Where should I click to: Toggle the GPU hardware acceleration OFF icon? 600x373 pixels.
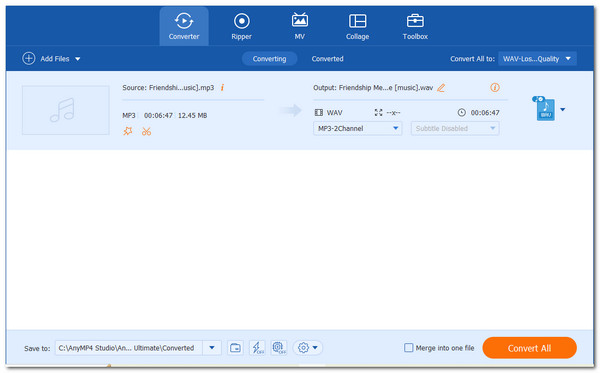[x=279, y=348]
